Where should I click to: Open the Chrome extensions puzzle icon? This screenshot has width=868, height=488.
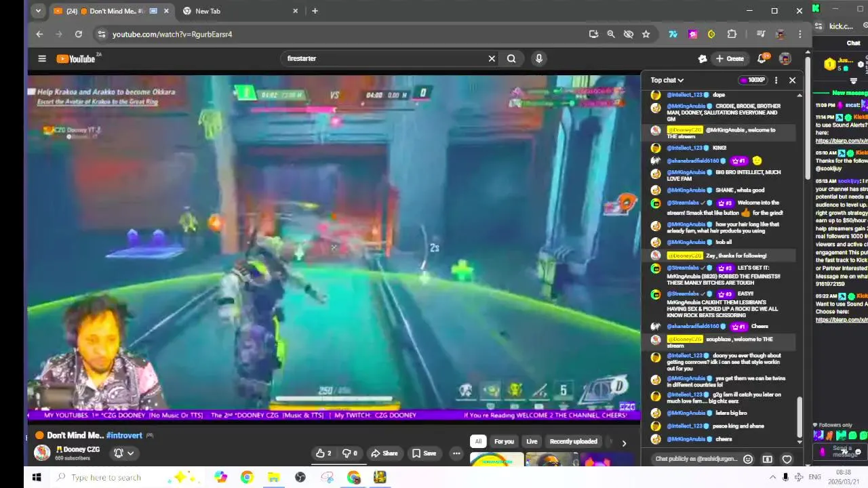point(732,34)
